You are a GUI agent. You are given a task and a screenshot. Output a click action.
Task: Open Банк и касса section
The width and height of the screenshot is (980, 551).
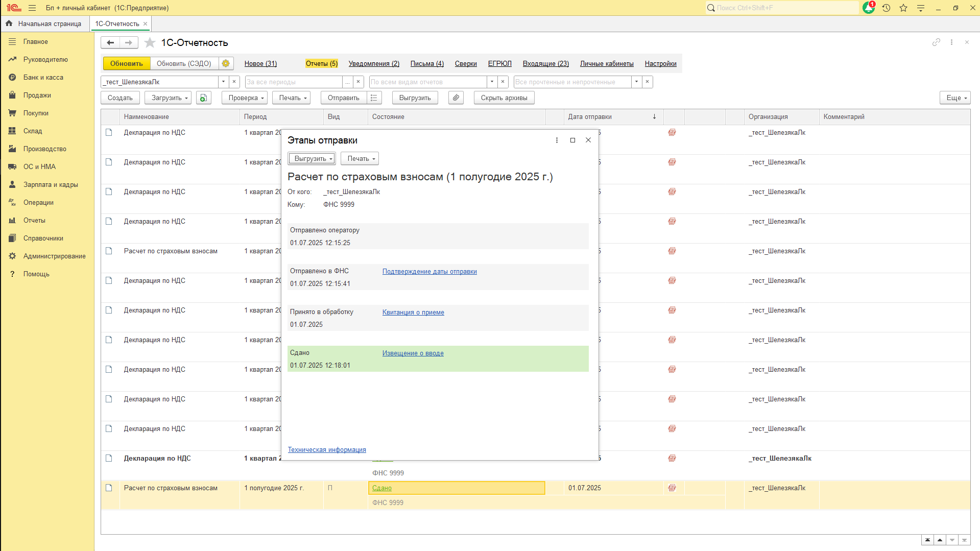[43, 78]
